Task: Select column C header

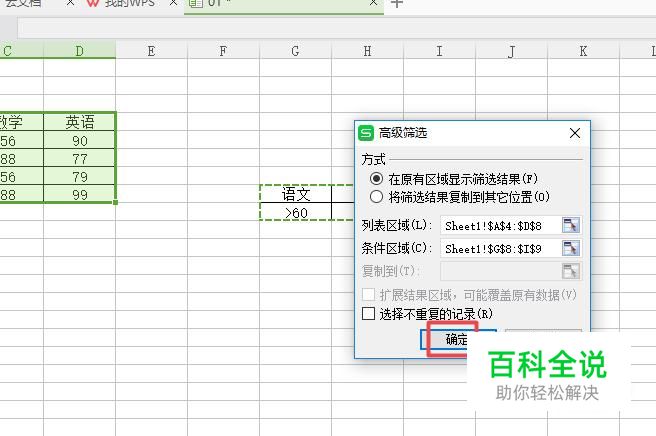Action: click(22, 51)
